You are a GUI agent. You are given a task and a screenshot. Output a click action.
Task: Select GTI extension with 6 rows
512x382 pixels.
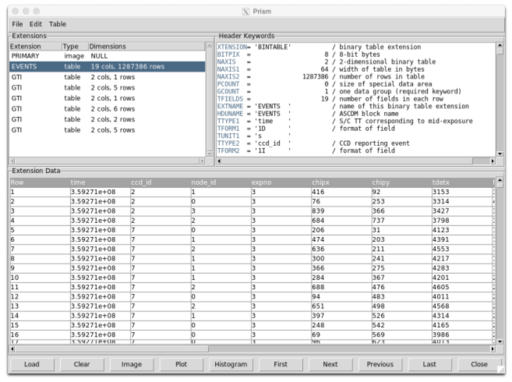[107, 109]
